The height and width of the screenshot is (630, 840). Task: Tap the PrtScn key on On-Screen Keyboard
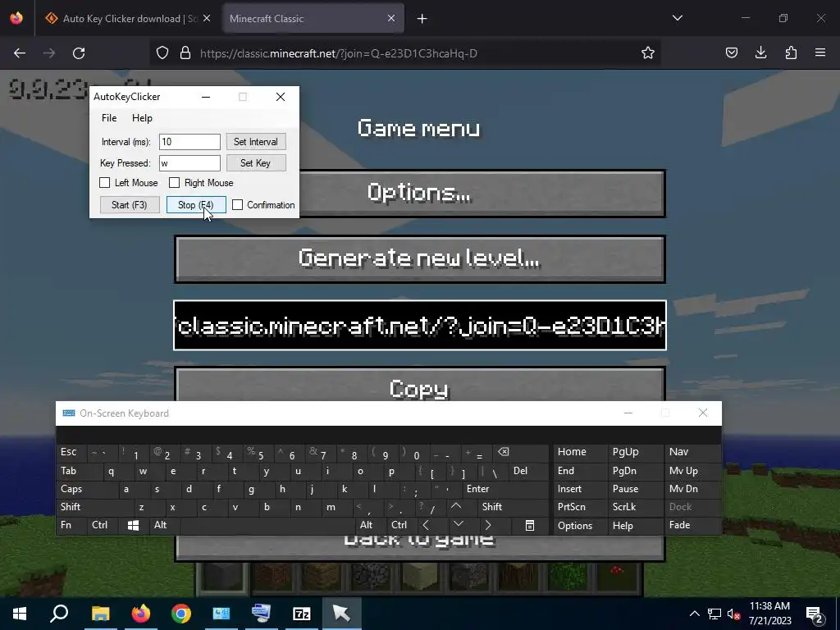579,507
